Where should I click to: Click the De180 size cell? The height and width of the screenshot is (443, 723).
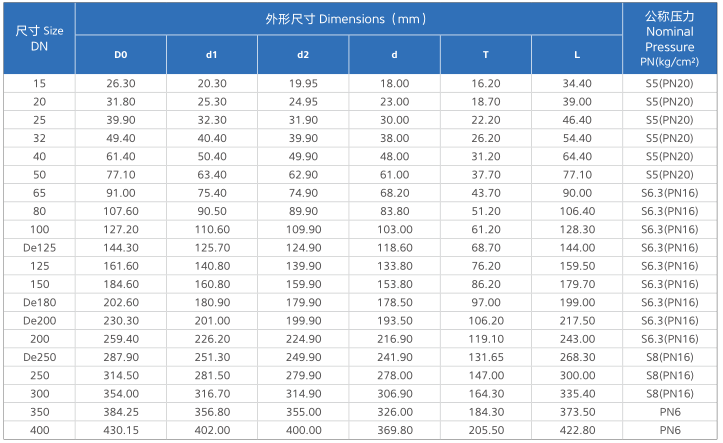coord(39,303)
